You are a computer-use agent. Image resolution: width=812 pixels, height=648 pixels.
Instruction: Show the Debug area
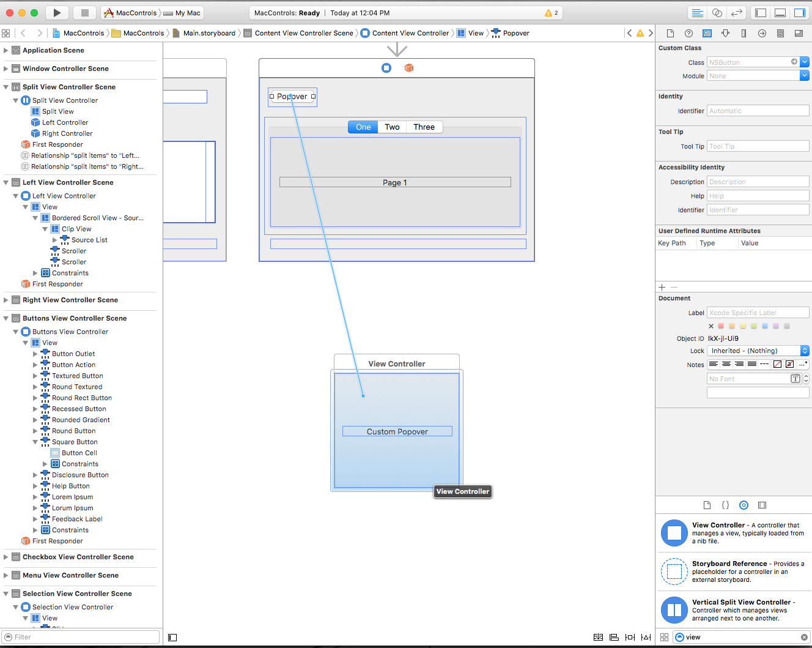(781, 12)
